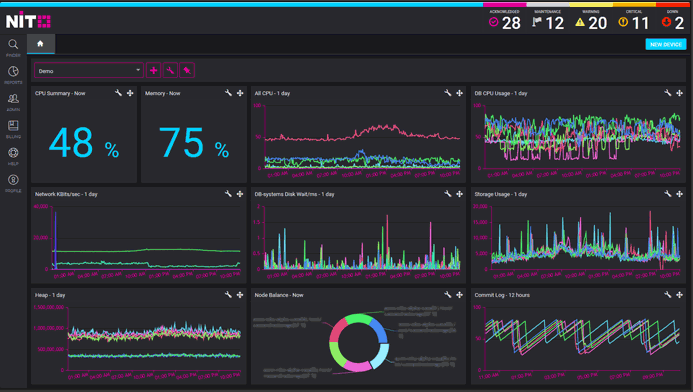This screenshot has width=693, height=392.
Task: Click the move handle on Memory widget
Action: (x=240, y=93)
